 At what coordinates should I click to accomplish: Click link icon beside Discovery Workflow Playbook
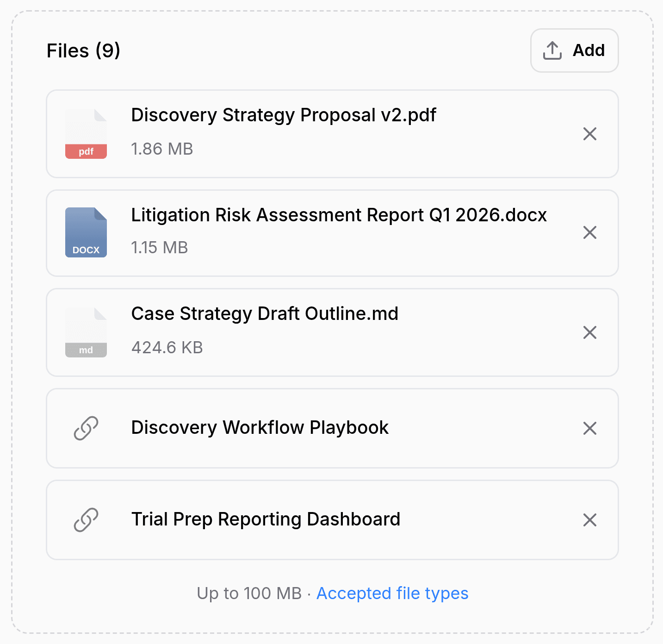(86, 428)
